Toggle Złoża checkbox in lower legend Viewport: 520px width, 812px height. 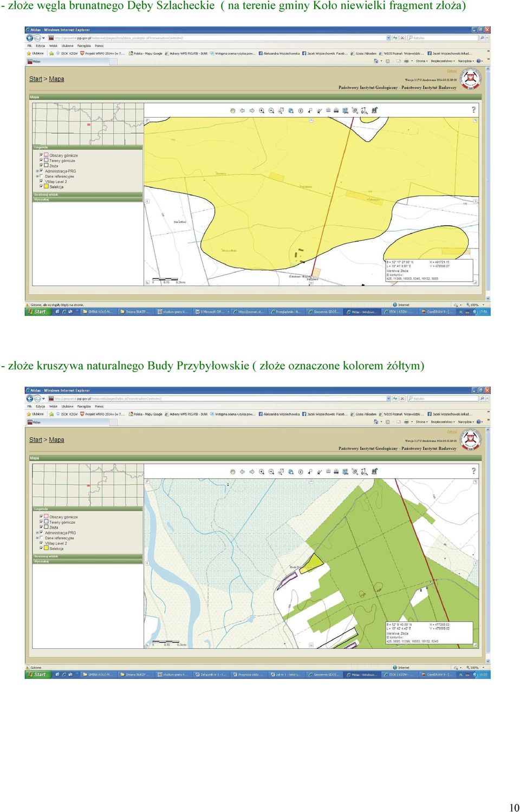[41, 527]
